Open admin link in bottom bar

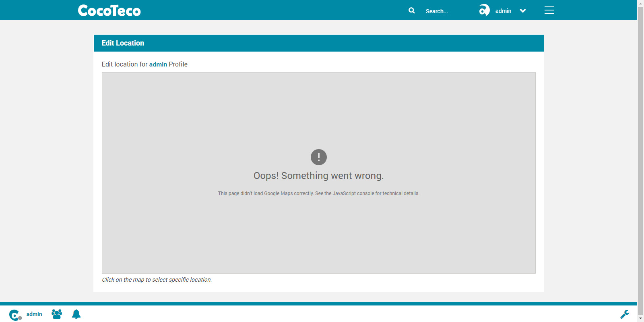click(34, 314)
